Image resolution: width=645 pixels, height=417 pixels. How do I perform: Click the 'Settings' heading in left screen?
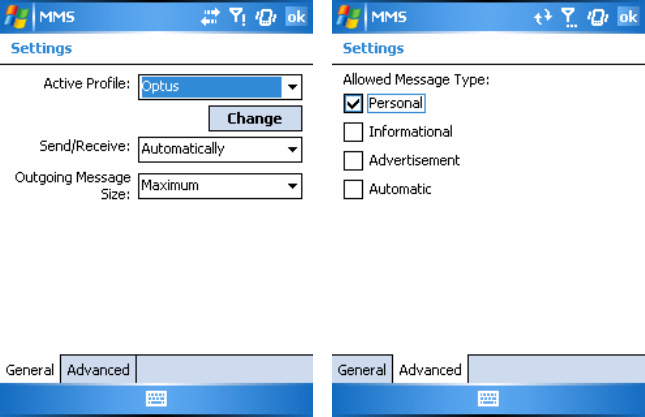pos(41,49)
